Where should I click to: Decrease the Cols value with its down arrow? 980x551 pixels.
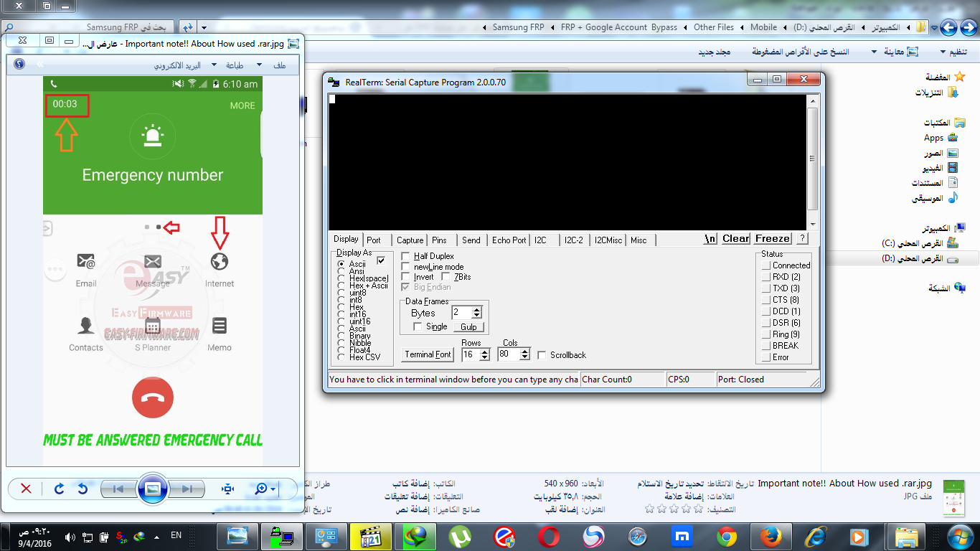click(x=524, y=357)
